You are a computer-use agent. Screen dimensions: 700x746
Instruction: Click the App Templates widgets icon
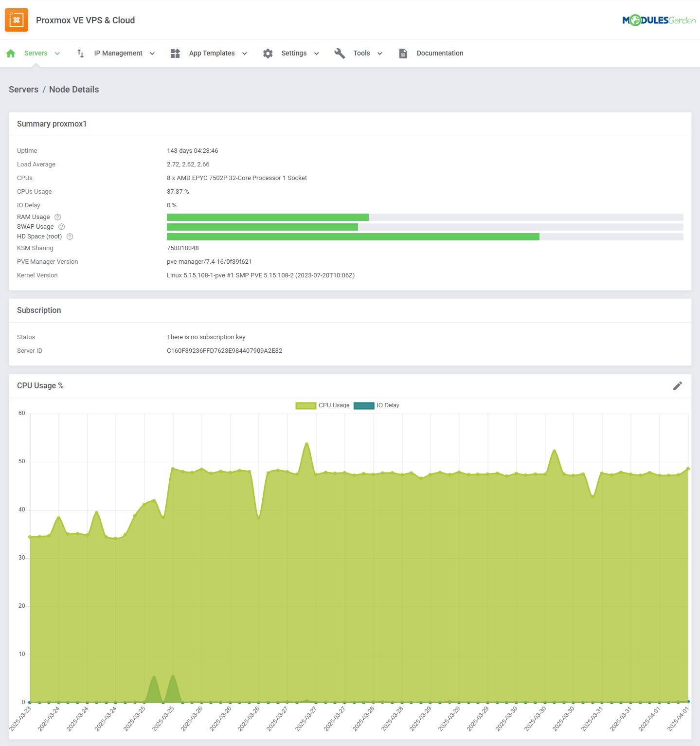point(176,54)
